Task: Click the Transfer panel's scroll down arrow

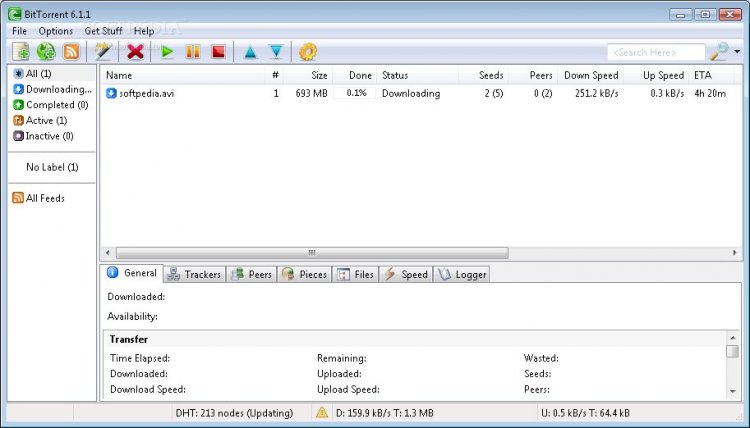Action: (x=733, y=392)
